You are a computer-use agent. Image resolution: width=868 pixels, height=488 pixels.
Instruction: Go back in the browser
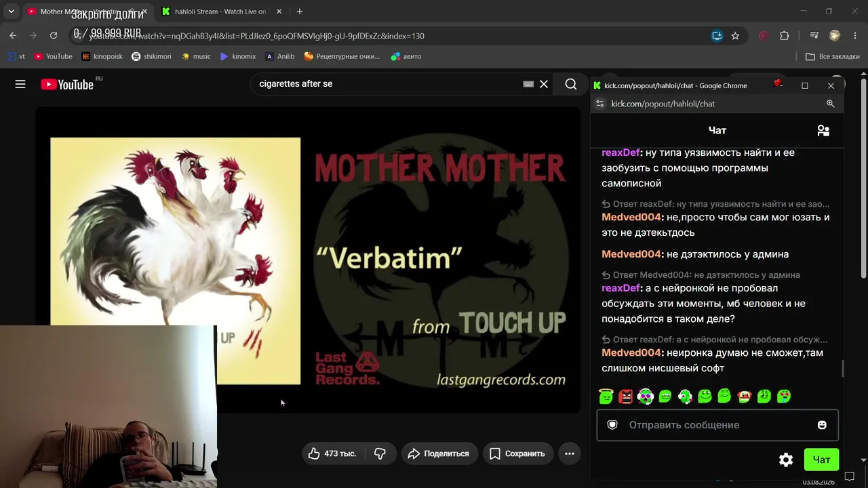coord(13,36)
